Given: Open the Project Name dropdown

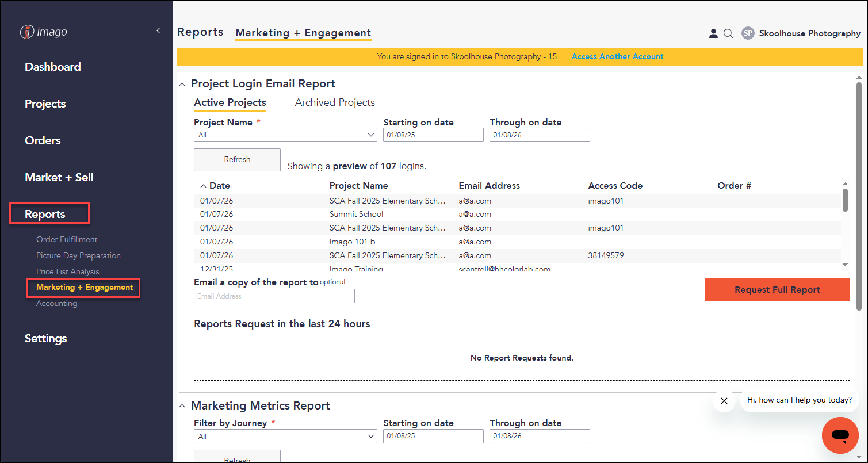Looking at the screenshot, I should [286, 135].
